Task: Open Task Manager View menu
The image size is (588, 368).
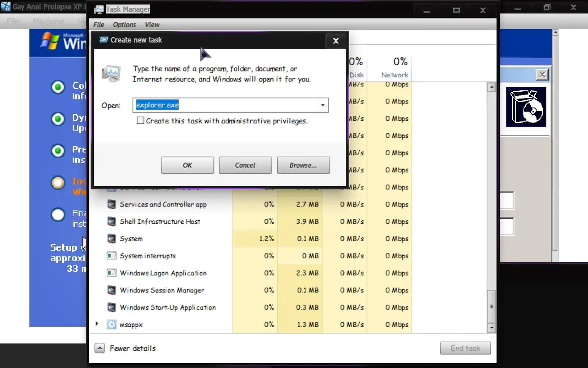Action: pos(152,25)
